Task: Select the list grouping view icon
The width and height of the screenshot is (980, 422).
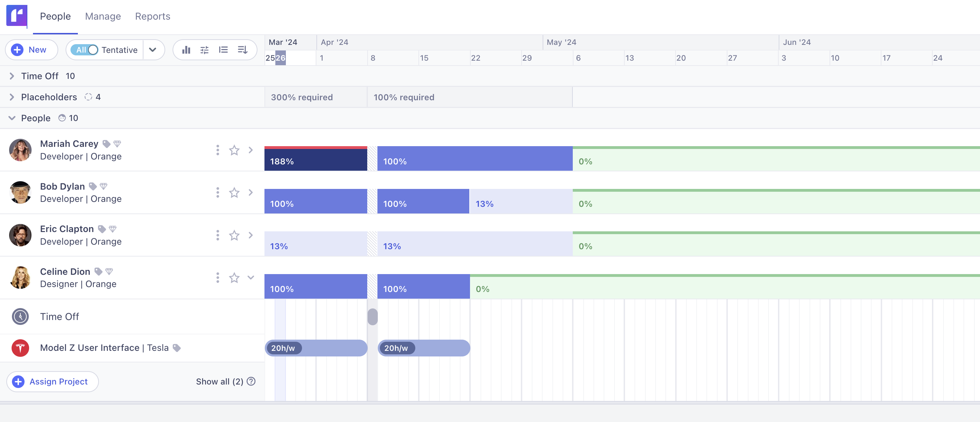Action: click(223, 49)
